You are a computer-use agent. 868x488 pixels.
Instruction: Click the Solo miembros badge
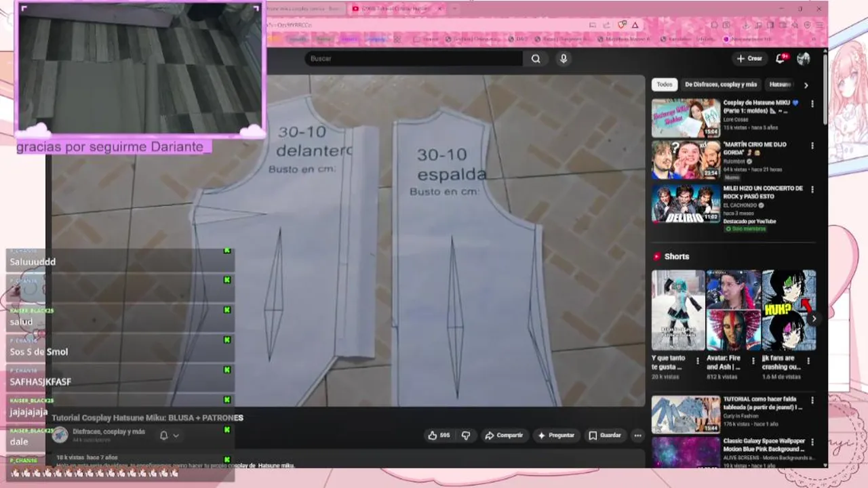pos(746,229)
